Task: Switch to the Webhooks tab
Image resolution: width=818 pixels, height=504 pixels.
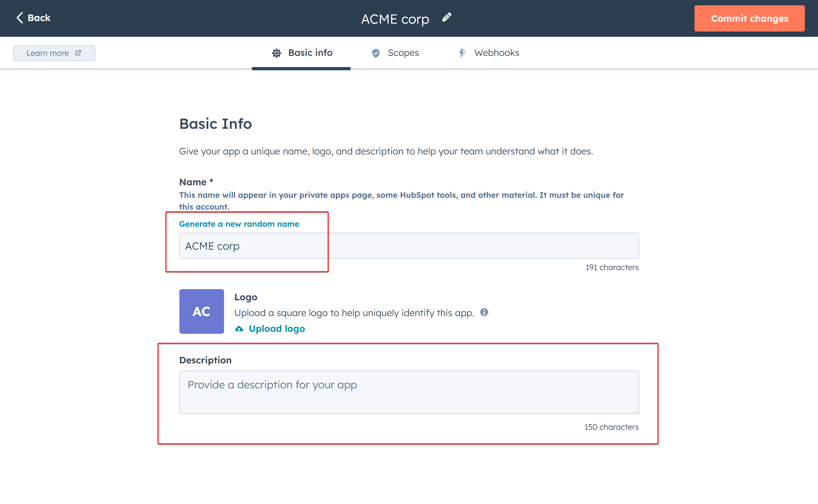Action: pos(489,53)
